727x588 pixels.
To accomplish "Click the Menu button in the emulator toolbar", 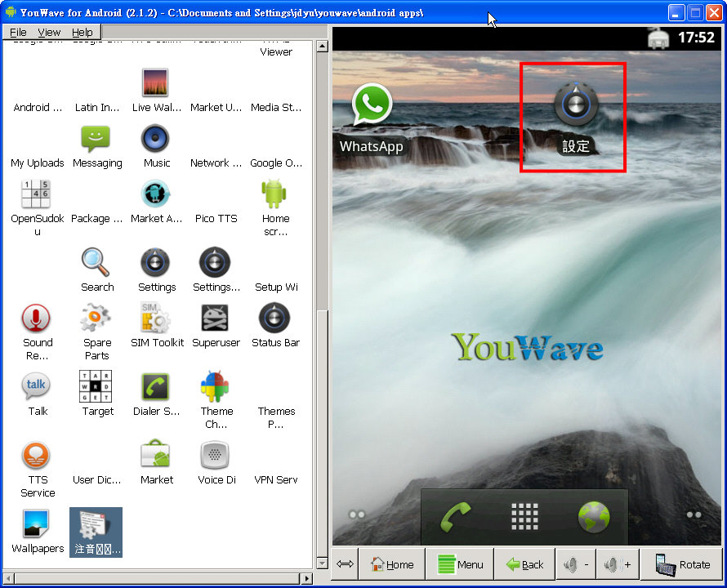I will click(x=460, y=564).
